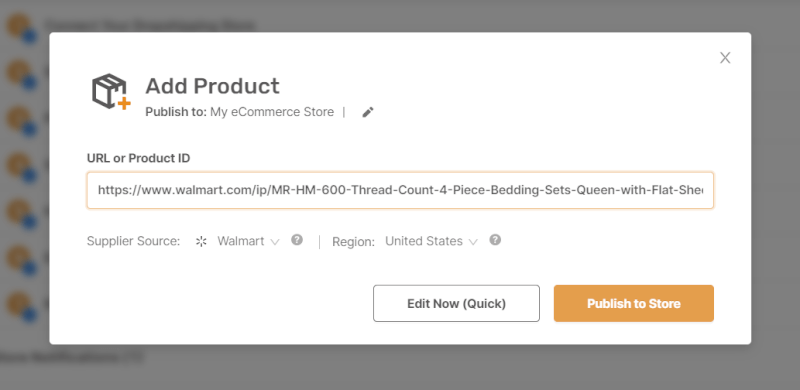
Task: Click the URL or Product ID label
Action: 138,158
